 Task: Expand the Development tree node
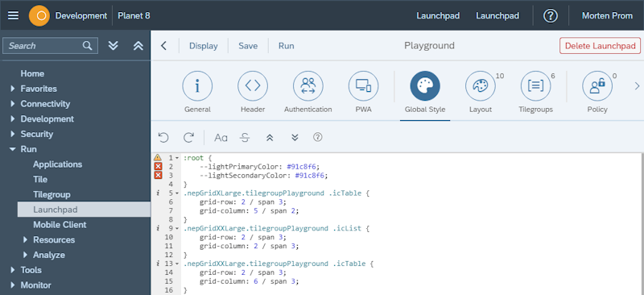[x=13, y=119]
